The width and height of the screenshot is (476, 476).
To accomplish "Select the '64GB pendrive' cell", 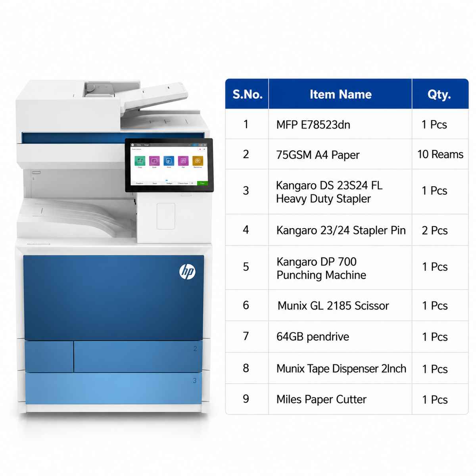I will click(x=340, y=337).
